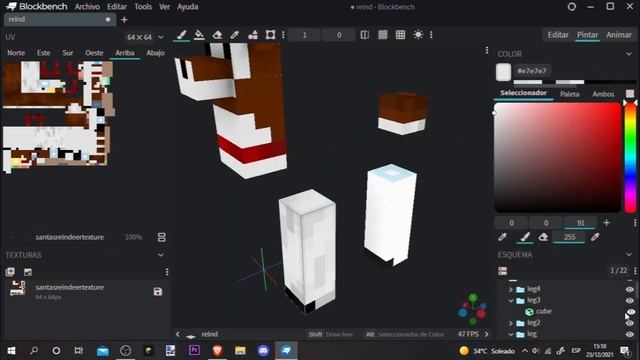Image resolution: width=640 pixels, height=360 pixels.
Task: Click the opacity field showing 255
Action: click(x=569, y=237)
